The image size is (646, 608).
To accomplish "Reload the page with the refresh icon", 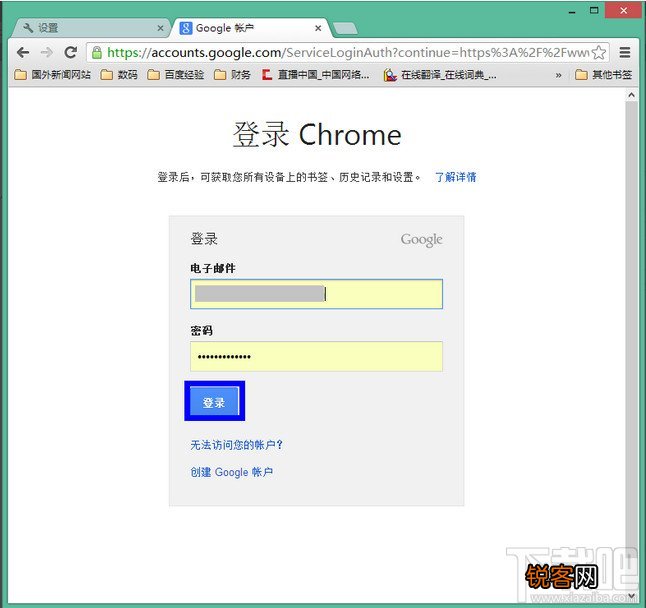I will (71, 52).
